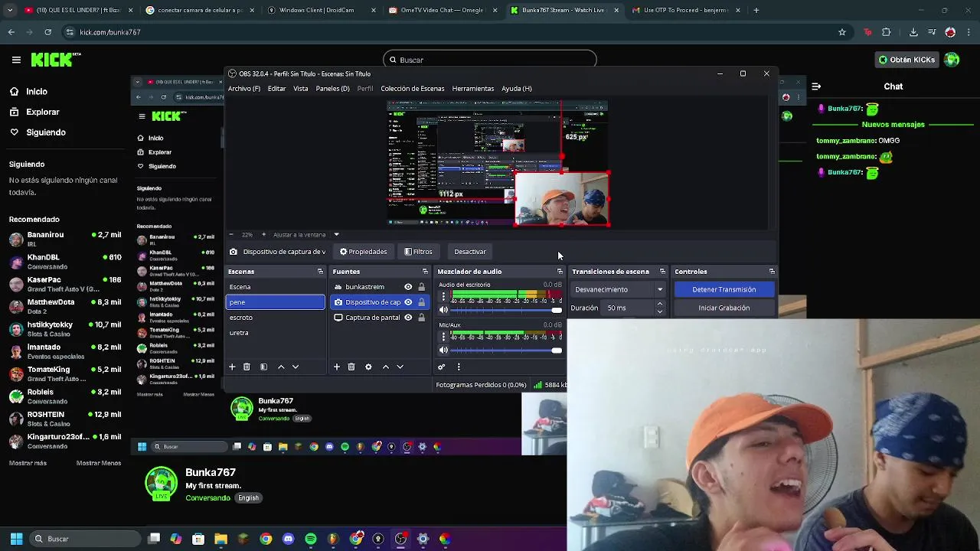Bookmark this page with the star icon
This screenshot has width=980, height=551.
(842, 32)
